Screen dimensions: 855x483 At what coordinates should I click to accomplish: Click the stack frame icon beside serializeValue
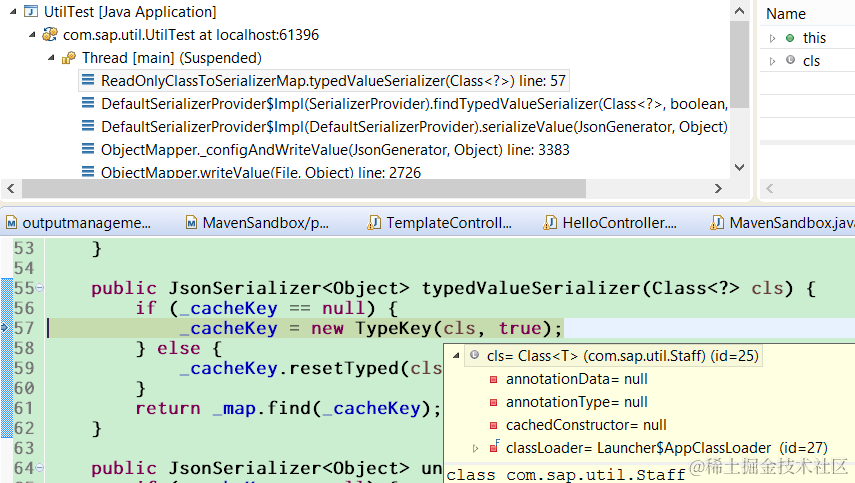click(88, 126)
